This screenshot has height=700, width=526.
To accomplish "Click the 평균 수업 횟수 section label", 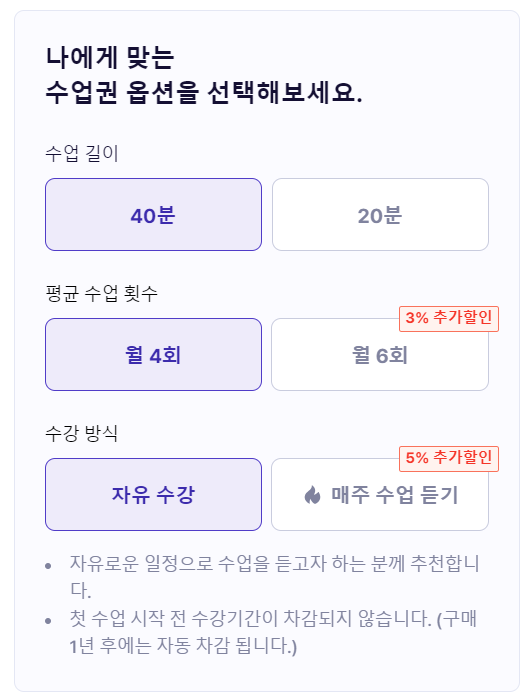I will 101,293.
